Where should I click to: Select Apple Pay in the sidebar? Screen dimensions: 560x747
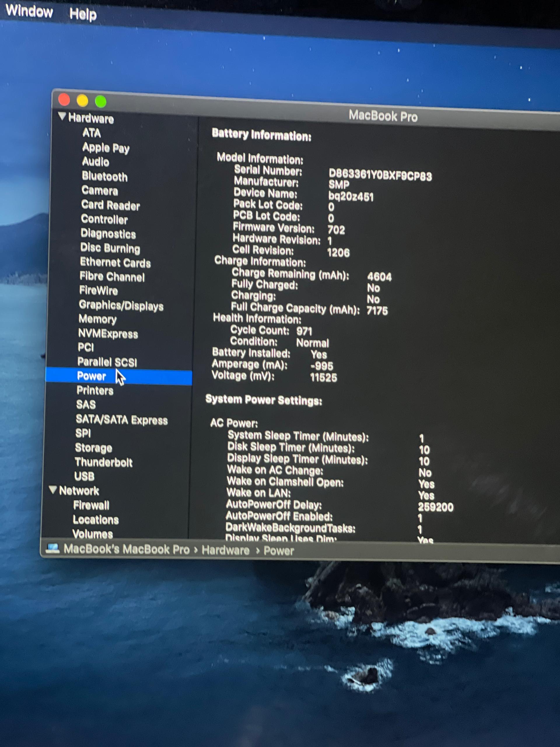pos(106,148)
